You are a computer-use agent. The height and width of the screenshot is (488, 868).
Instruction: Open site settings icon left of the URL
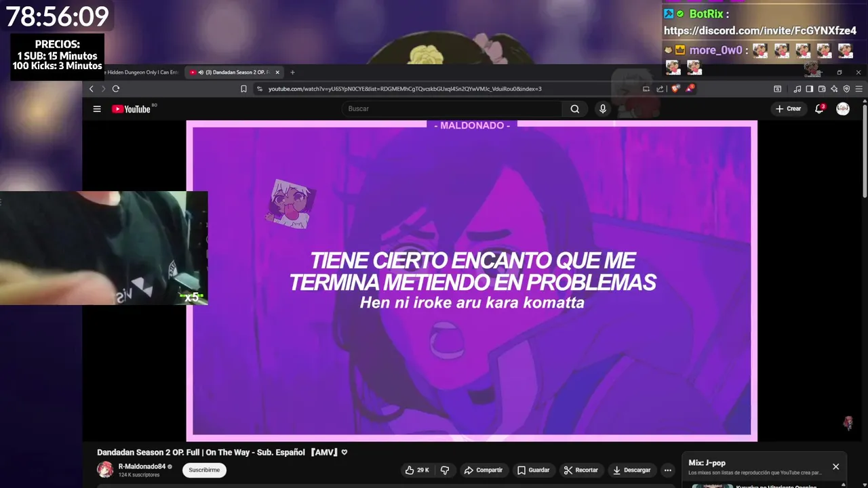pyautogui.click(x=259, y=89)
